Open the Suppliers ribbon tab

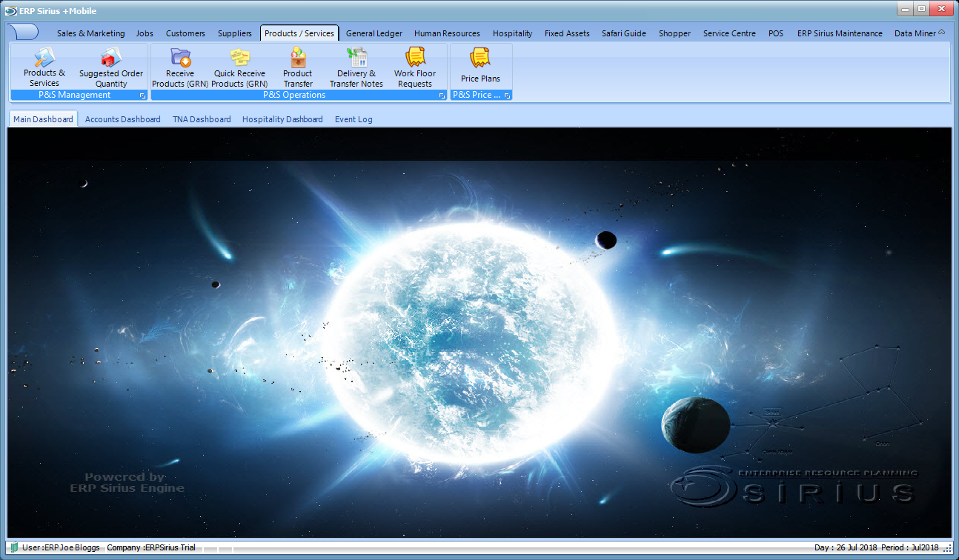pos(235,33)
